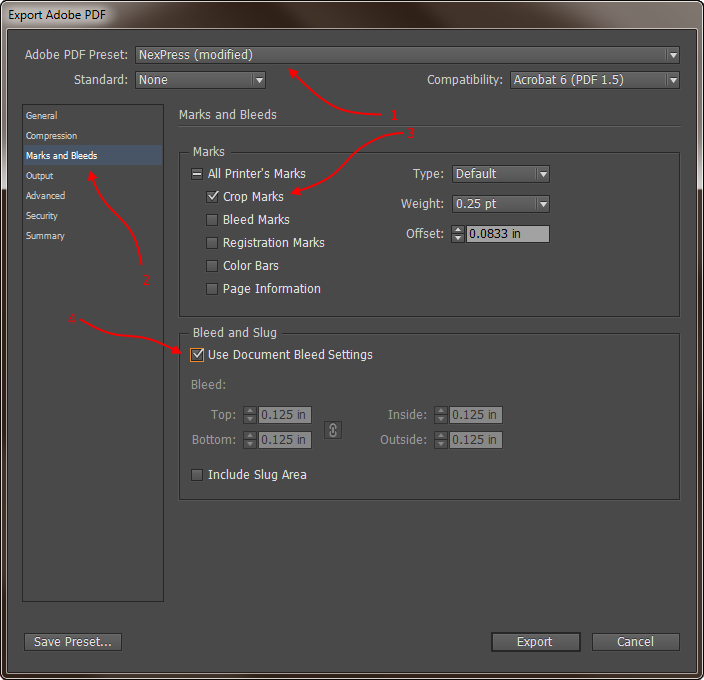
Task: Toggle All Printer's Marks checkbox
Action: coord(197,174)
